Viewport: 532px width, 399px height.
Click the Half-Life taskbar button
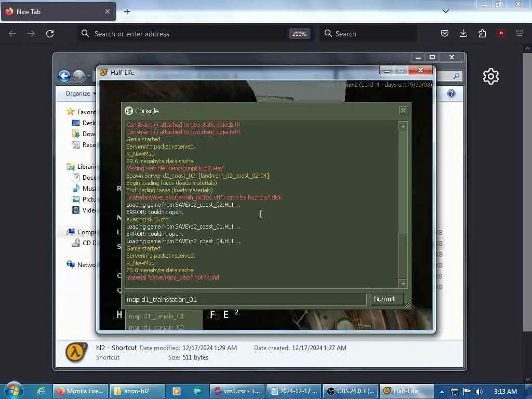coord(407,391)
